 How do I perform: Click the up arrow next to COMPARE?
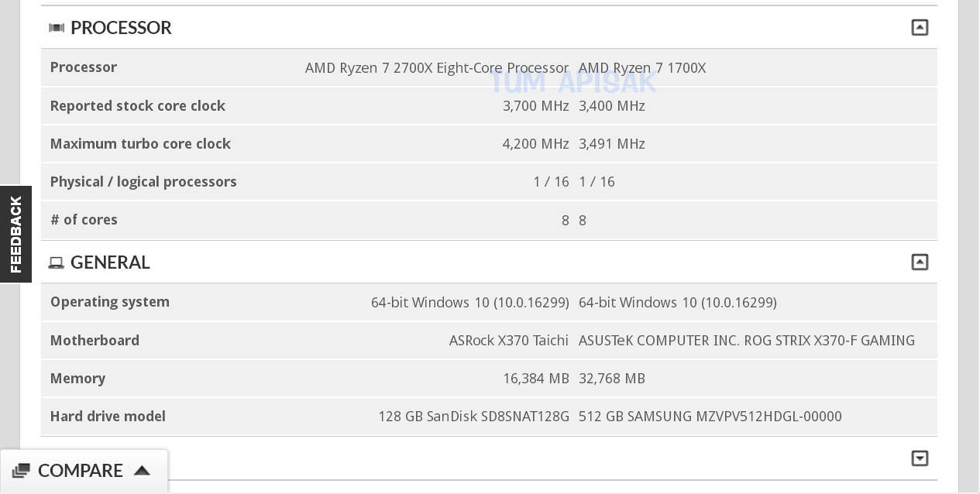coord(142,471)
